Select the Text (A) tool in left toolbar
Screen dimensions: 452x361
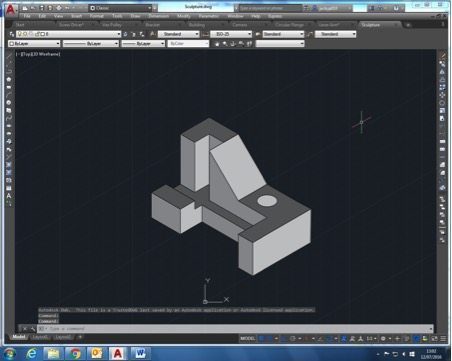(x=9, y=196)
